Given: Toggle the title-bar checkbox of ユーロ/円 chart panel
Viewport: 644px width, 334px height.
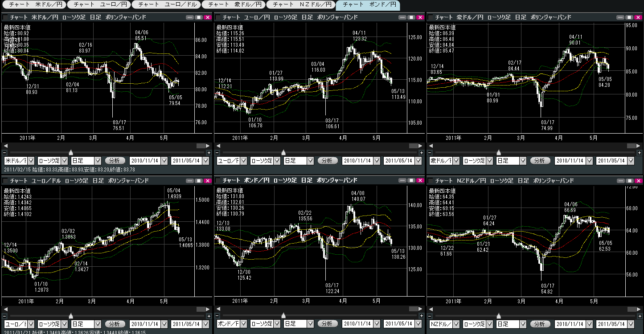Looking at the screenshot, I should point(218,17).
